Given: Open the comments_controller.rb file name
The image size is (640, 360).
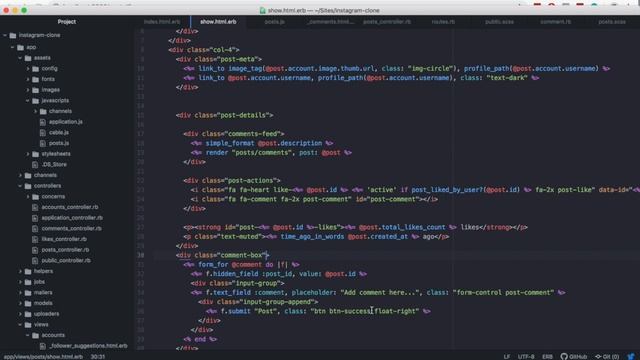Looking at the screenshot, I should coord(71,229).
